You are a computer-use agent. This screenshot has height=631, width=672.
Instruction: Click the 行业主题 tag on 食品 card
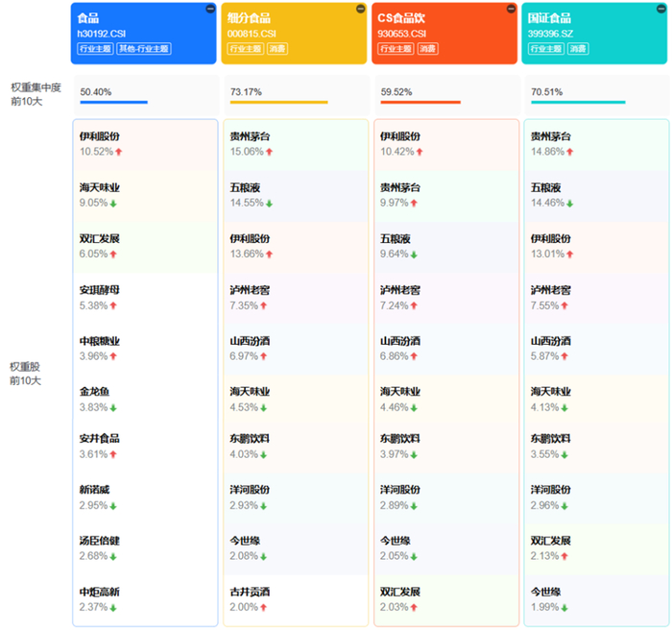pyautogui.click(x=96, y=48)
